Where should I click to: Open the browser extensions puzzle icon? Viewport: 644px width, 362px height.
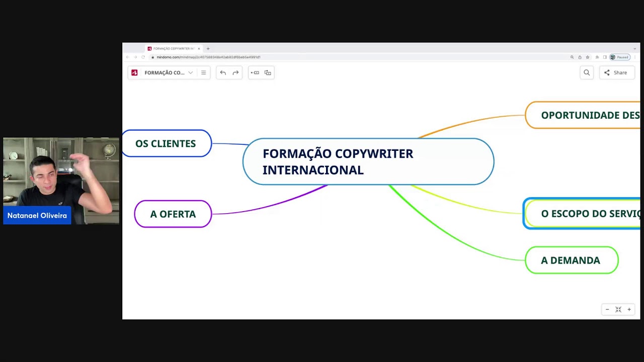(x=597, y=57)
